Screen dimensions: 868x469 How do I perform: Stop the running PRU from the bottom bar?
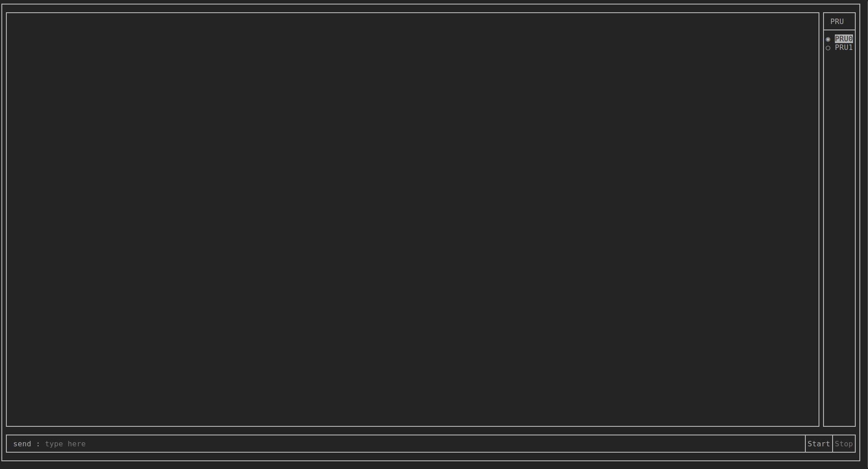(x=843, y=444)
